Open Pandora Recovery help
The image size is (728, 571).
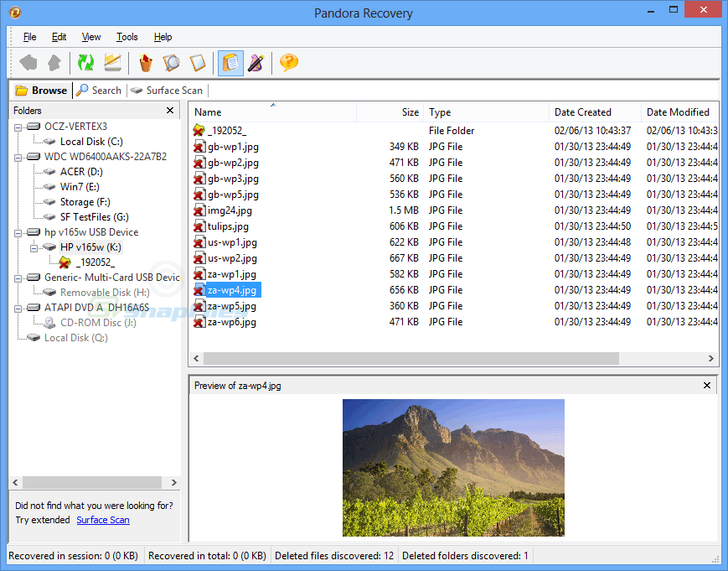click(287, 63)
